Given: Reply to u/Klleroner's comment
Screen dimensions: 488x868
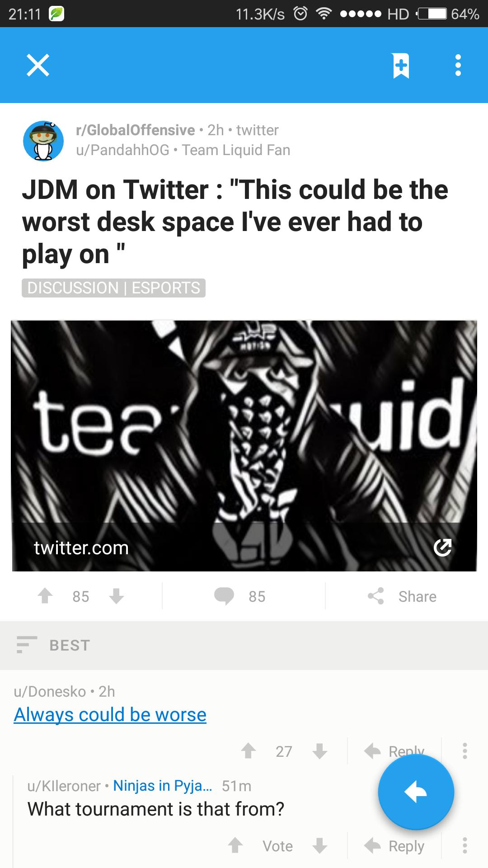Looking at the screenshot, I should coord(394,846).
